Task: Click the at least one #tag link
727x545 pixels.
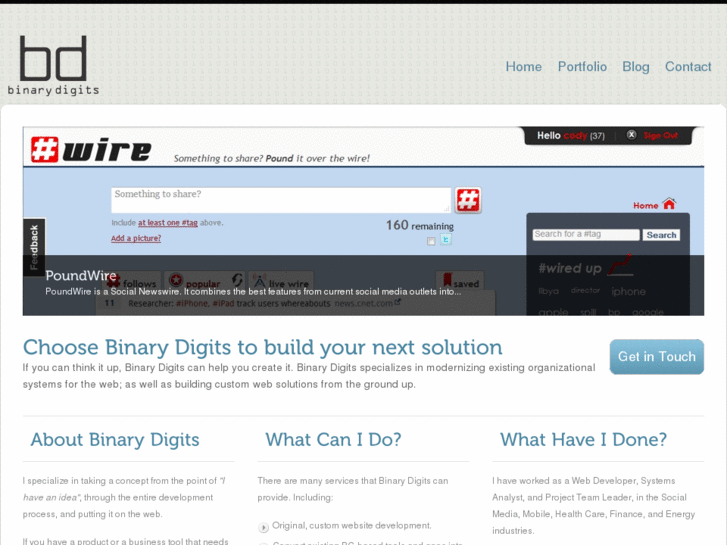Action: 167,223
